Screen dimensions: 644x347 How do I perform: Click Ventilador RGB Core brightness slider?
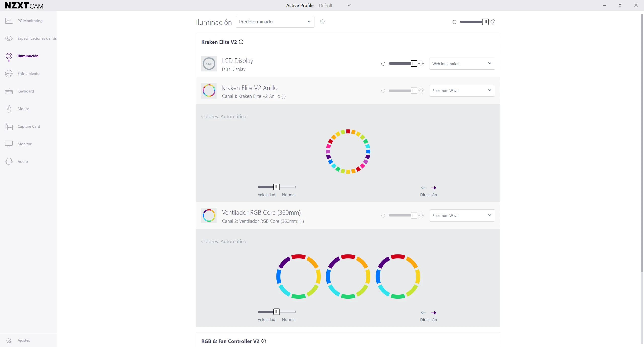[403, 215]
